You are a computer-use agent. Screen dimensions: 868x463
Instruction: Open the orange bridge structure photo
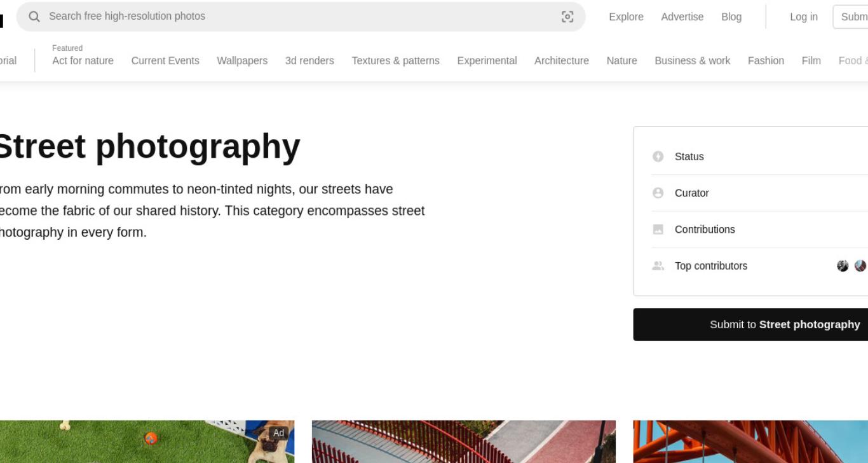point(750,441)
